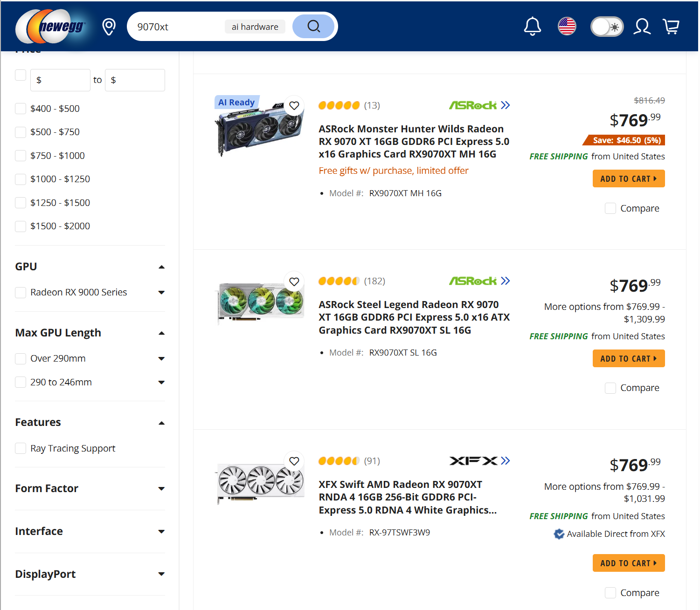Screen dimensions: 700x610
Task: Check the $750 - $1000 price filter
Action: [21, 156]
